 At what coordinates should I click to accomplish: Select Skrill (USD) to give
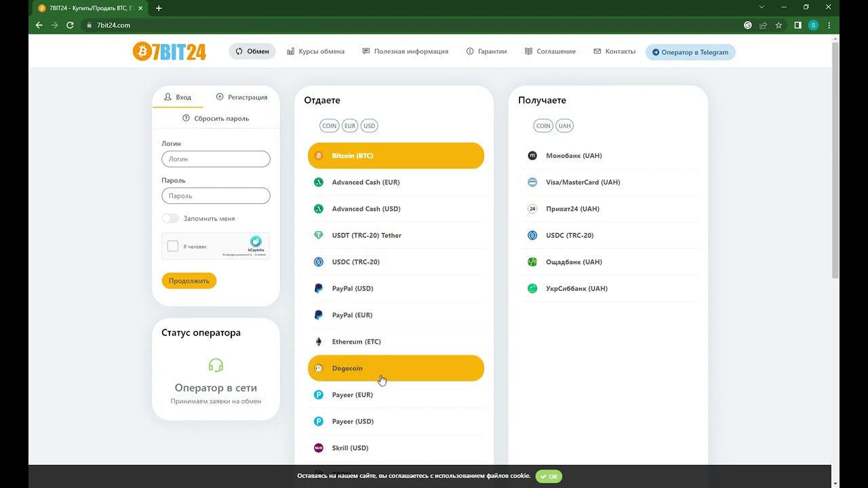point(396,448)
